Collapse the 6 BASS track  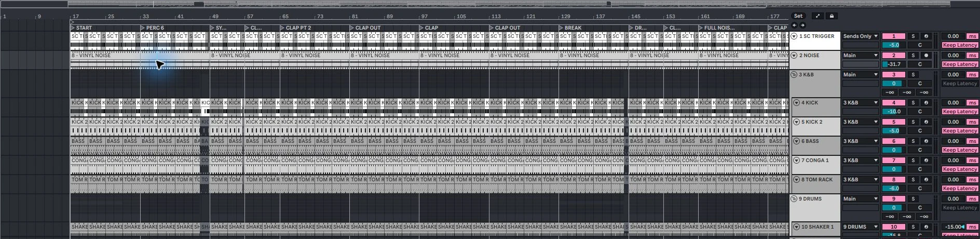796,141
